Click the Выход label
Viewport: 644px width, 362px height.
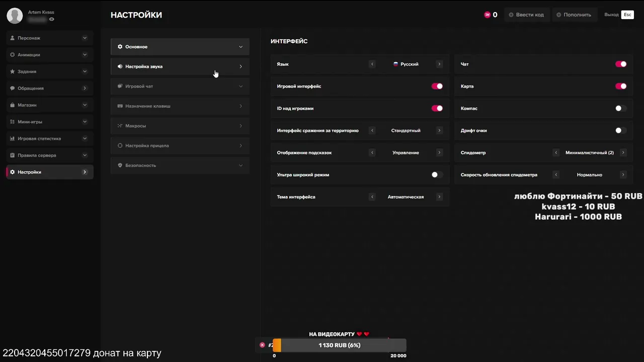pos(611,15)
